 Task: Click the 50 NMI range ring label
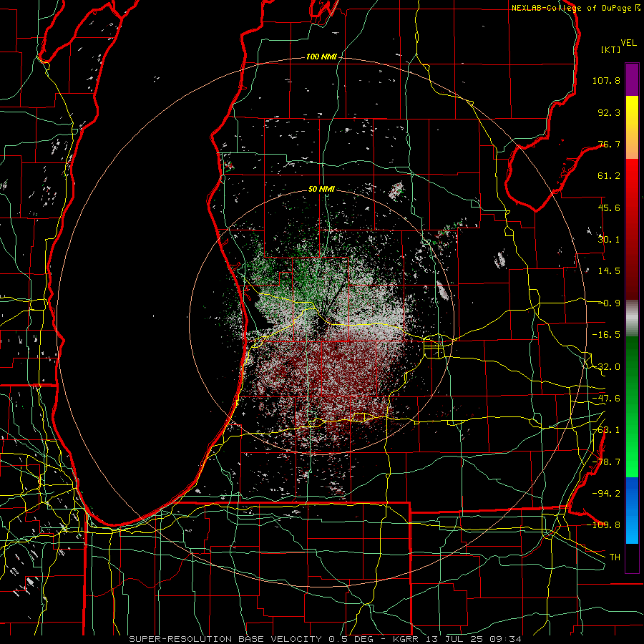click(321, 189)
